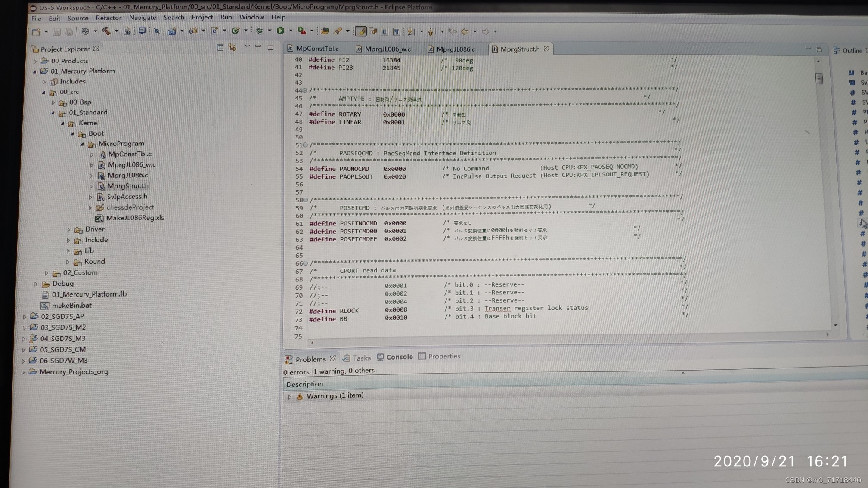The image size is (868, 488).
Task: Open the File menu
Action: coord(36,18)
